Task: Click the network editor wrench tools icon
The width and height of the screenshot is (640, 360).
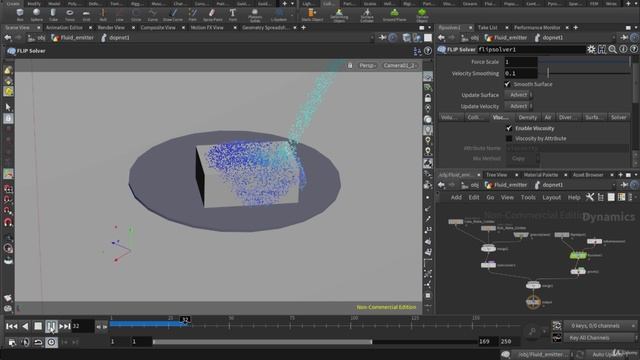Action: click(x=590, y=197)
